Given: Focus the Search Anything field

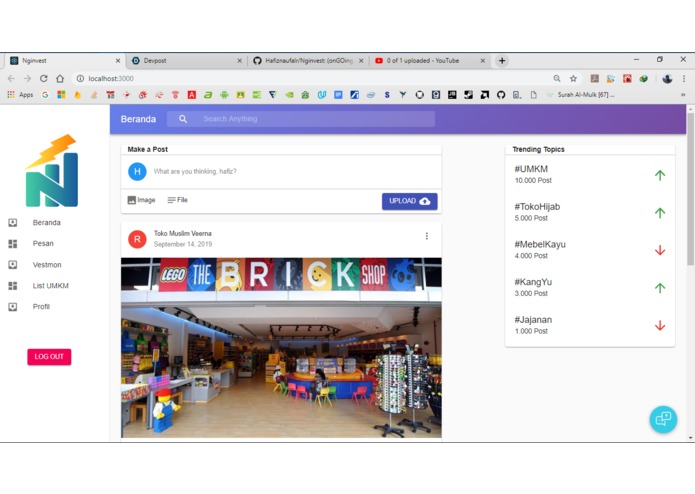Looking at the screenshot, I should [x=301, y=119].
